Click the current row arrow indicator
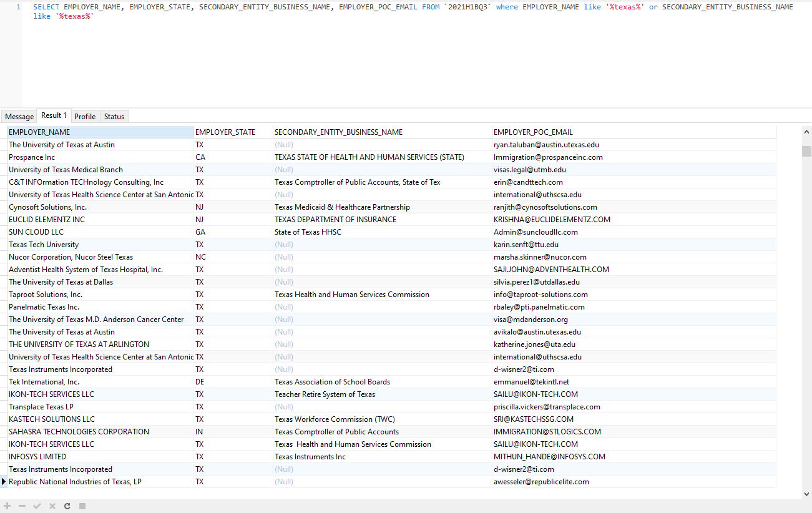This screenshot has height=513, width=812. [x=4, y=482]
